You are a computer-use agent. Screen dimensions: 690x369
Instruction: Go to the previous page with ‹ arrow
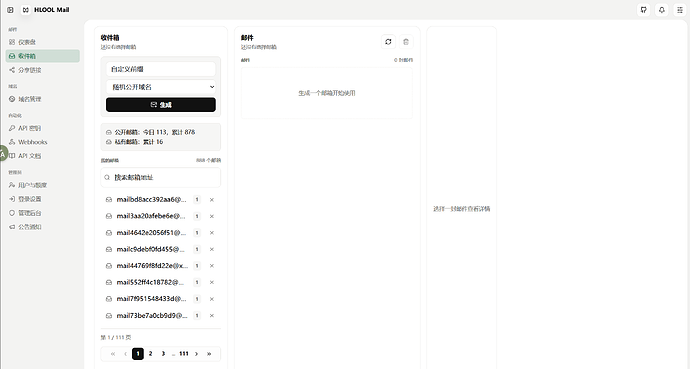[125, 354]
